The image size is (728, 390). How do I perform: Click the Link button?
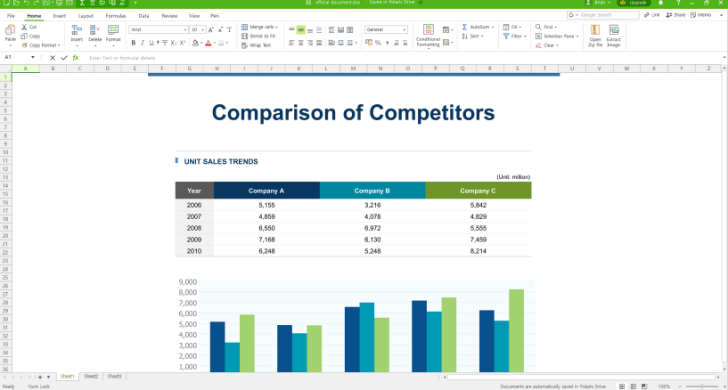[x=652, y=15]
